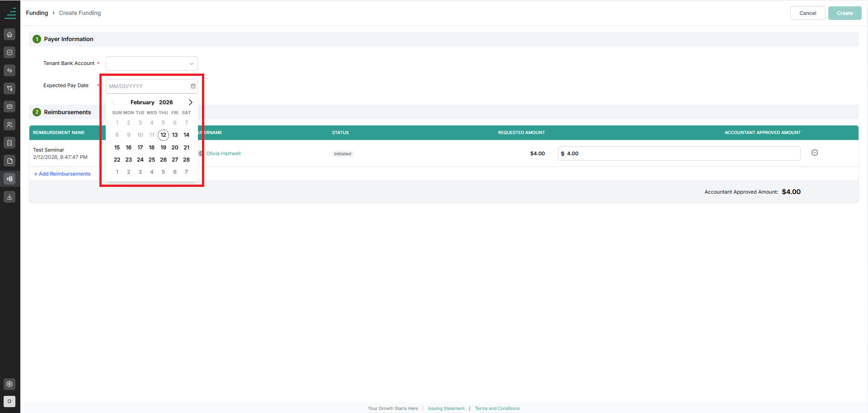Open the document sidebar icon
Image resolution: width=868 pixels, height=413 pixels.
click(9, 161)
